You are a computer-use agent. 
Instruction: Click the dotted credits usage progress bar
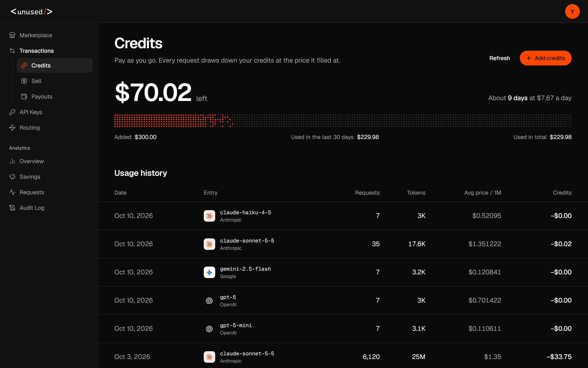(x=343, y=121)
